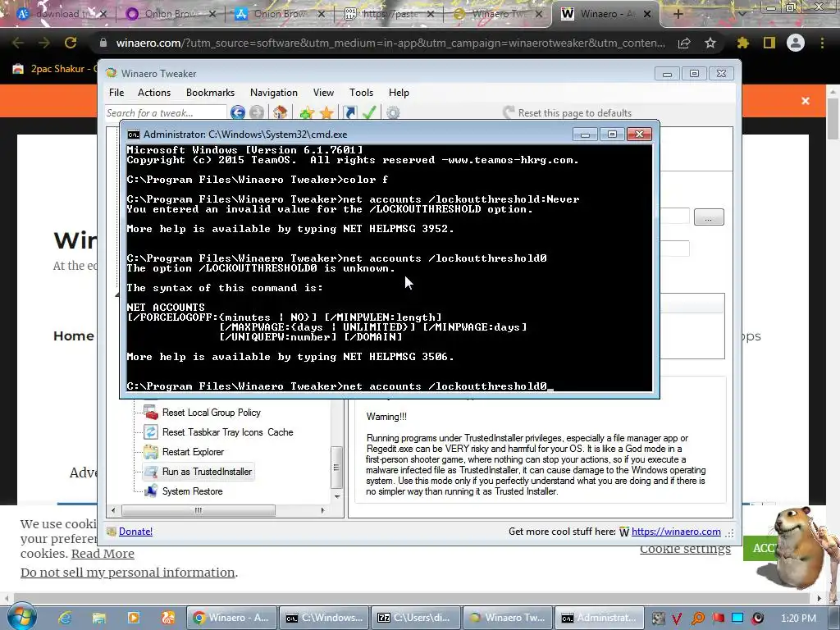Click the Chrome share page icon
The width and height of the screenshot is (840, 630).
pyautogui.click(x=684, y=43)
